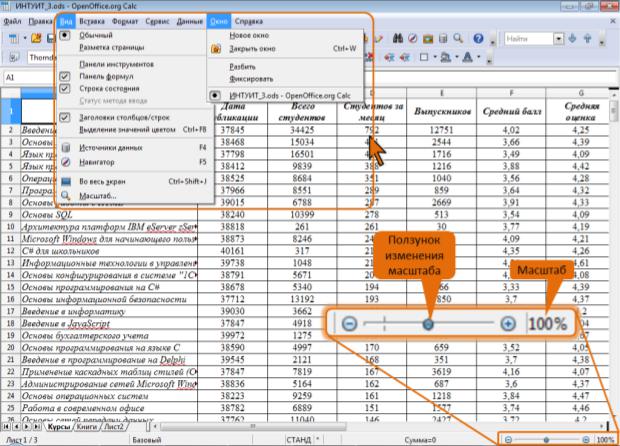Open the Файл menu
Screen dimensions: 620x446
point(13,21)
